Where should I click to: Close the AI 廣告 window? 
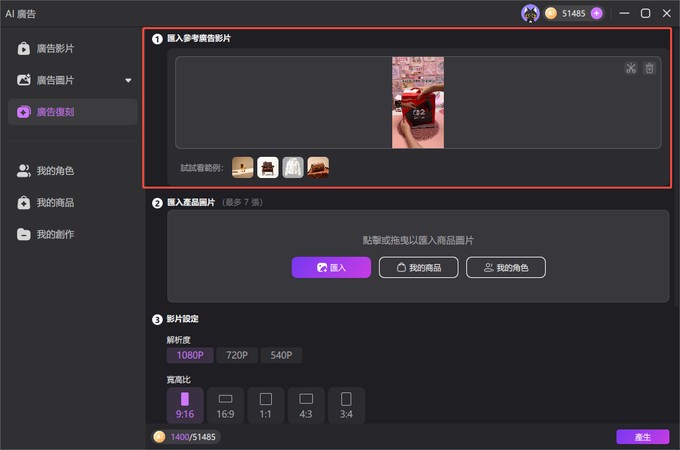tap(667, 13)
